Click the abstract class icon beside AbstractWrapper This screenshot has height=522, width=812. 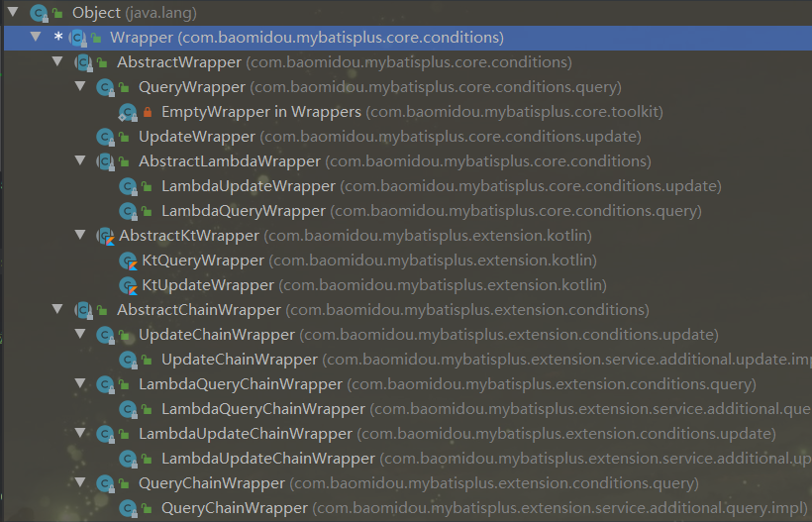(x=84, y=62)
